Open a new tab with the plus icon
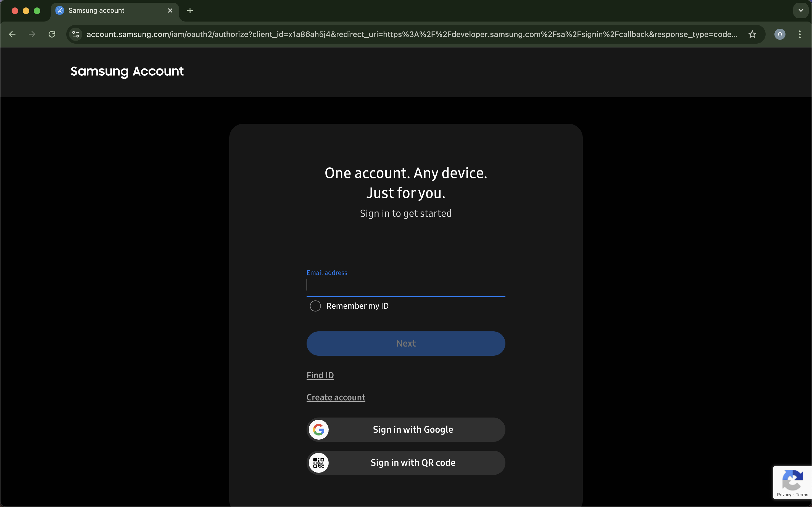Screen dimensions: 812x507 click(190, 10)
